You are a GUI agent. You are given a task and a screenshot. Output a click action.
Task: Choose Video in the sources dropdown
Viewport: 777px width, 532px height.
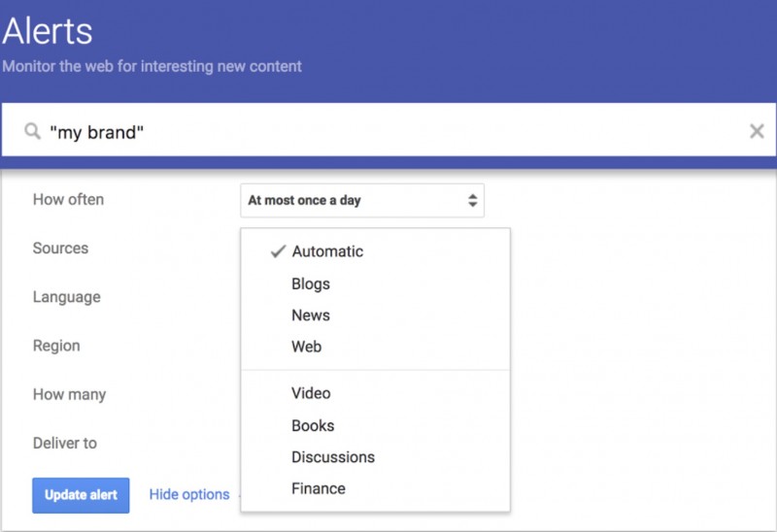(x=311, y=393)
